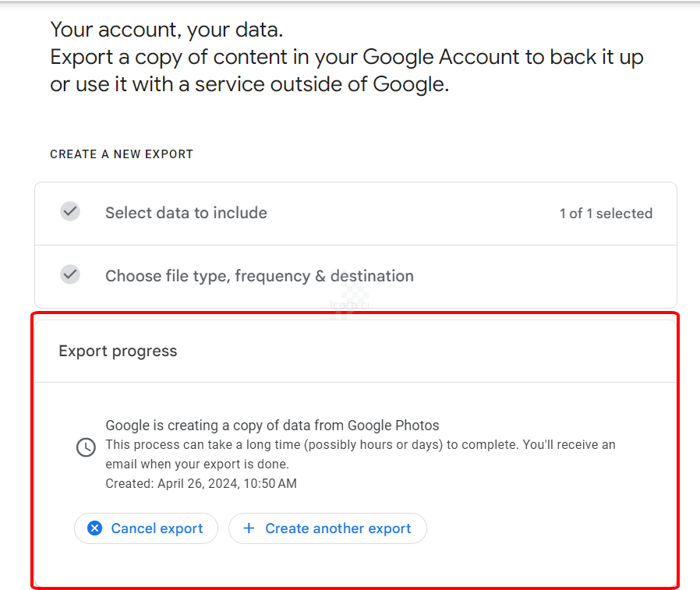Expand Choose file type, frequency & destination

click(x=260, y=276)
